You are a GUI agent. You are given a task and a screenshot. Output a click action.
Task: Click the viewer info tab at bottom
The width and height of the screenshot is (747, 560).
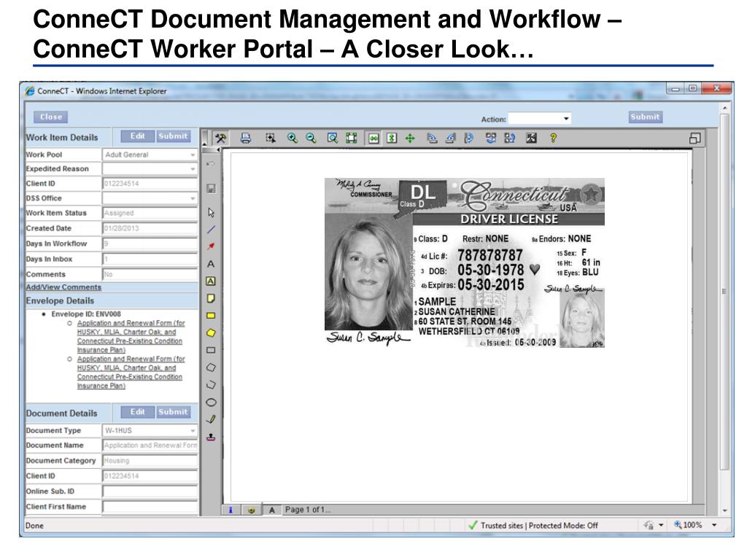(x=231, y=510)
